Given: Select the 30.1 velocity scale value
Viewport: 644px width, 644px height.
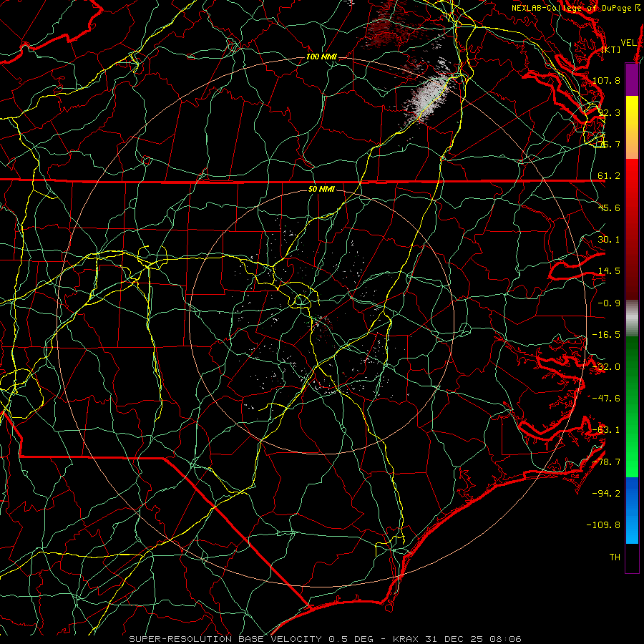Looking at the screenshot, I should click(609, 240).
